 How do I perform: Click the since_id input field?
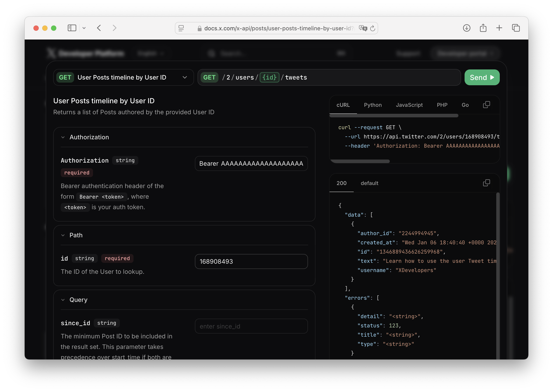coord(251,326)
